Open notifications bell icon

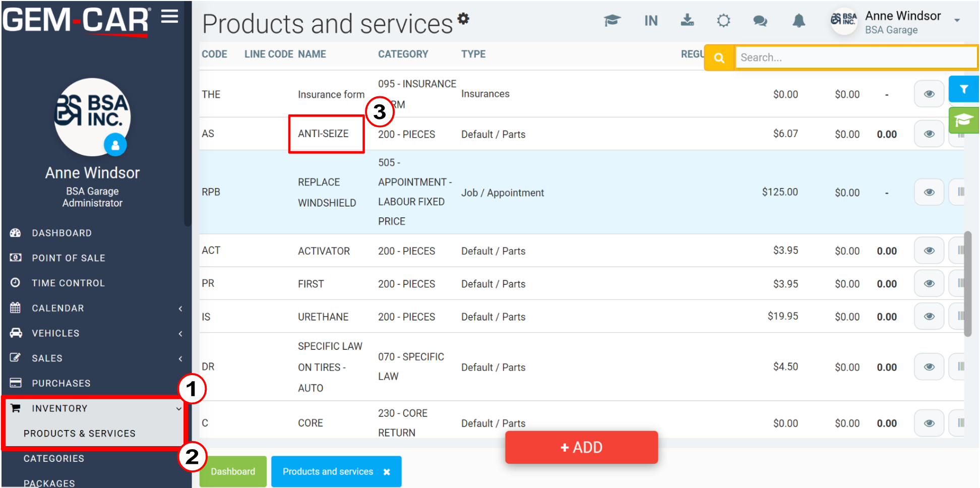(x=799, y=21)
